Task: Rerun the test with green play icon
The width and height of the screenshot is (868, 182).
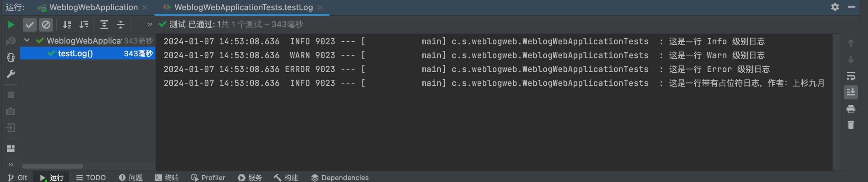Action: tap(11, 25)
